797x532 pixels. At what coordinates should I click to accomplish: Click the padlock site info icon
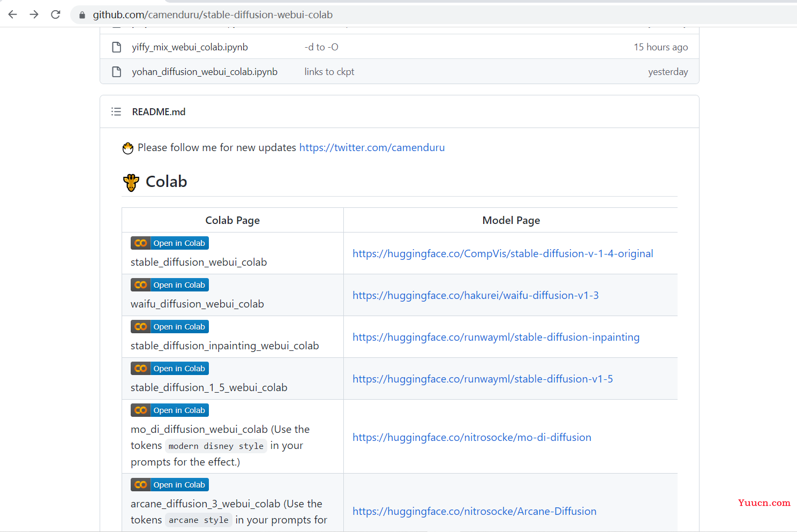pyautogui.click(x=82, y=15)
